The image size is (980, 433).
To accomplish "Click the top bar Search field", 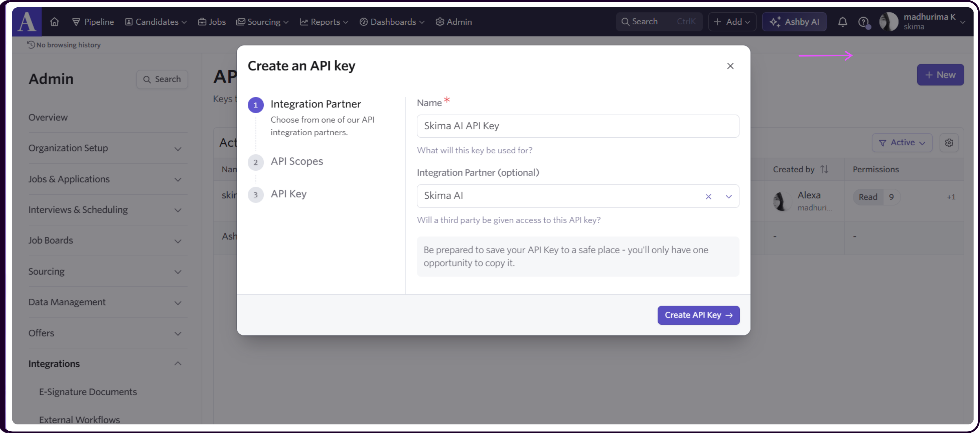I will coord(659,22).
